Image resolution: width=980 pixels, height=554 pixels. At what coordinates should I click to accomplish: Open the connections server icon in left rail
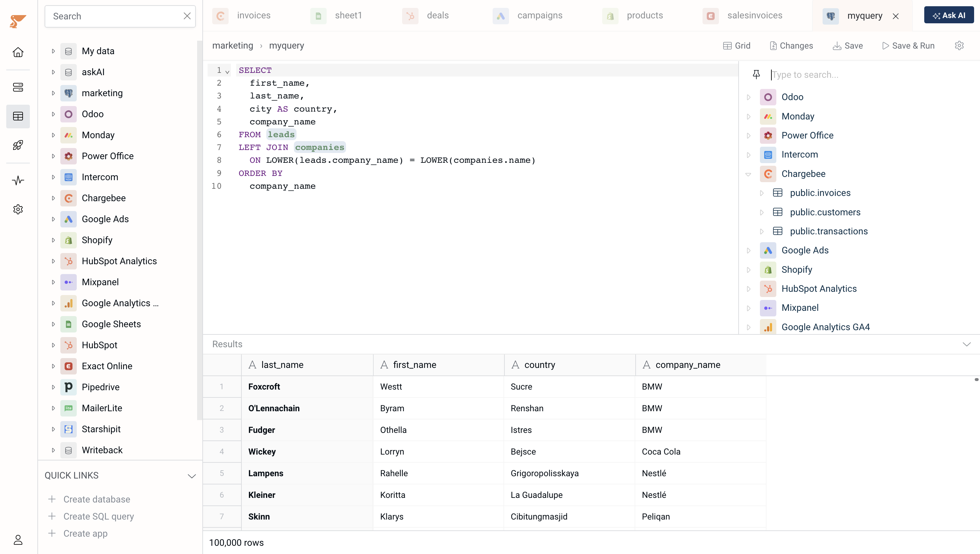(x=18, y=87)
